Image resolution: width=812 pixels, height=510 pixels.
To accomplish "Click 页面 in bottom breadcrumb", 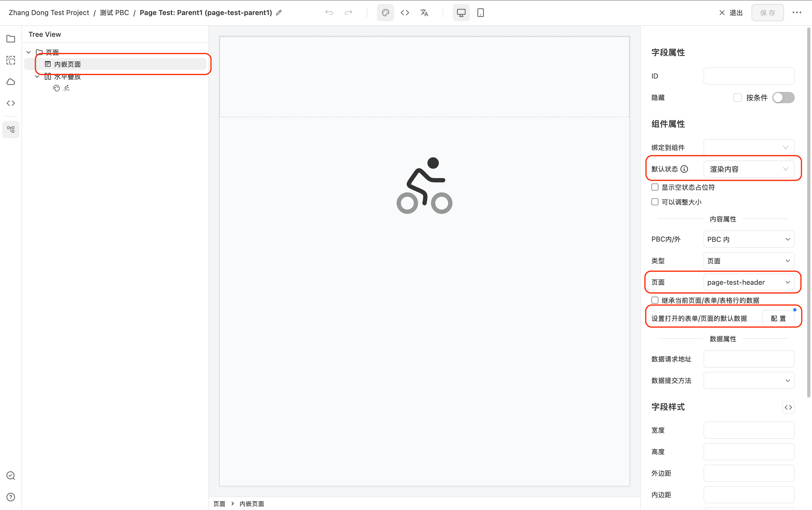I will 219,504.
